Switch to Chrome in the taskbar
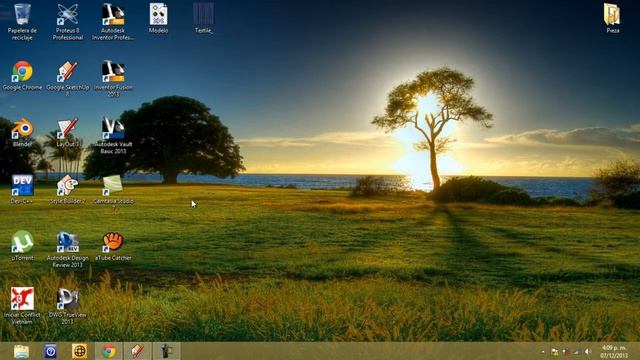The width and height of the screenshot is (640, 360). [x=109, y=351]
